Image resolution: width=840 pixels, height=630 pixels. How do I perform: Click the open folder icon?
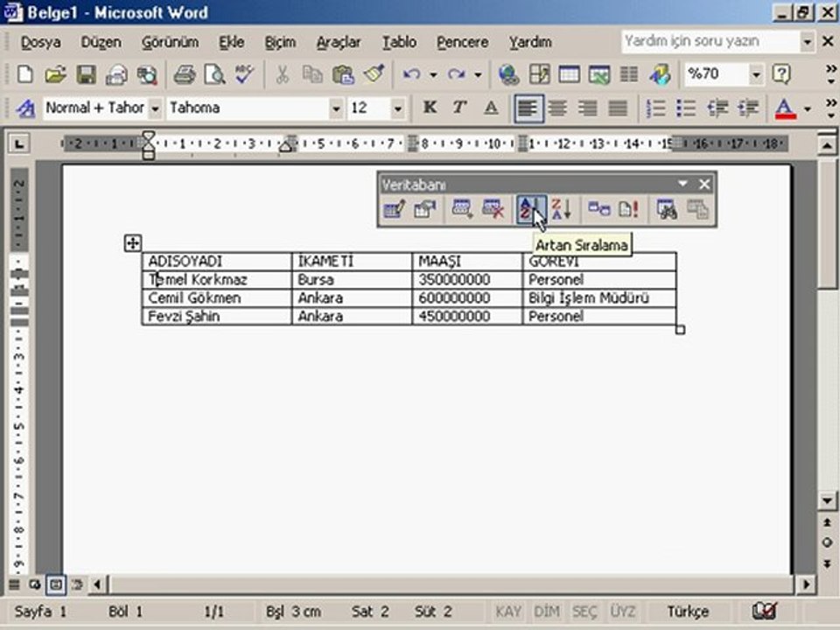point(55,74)
